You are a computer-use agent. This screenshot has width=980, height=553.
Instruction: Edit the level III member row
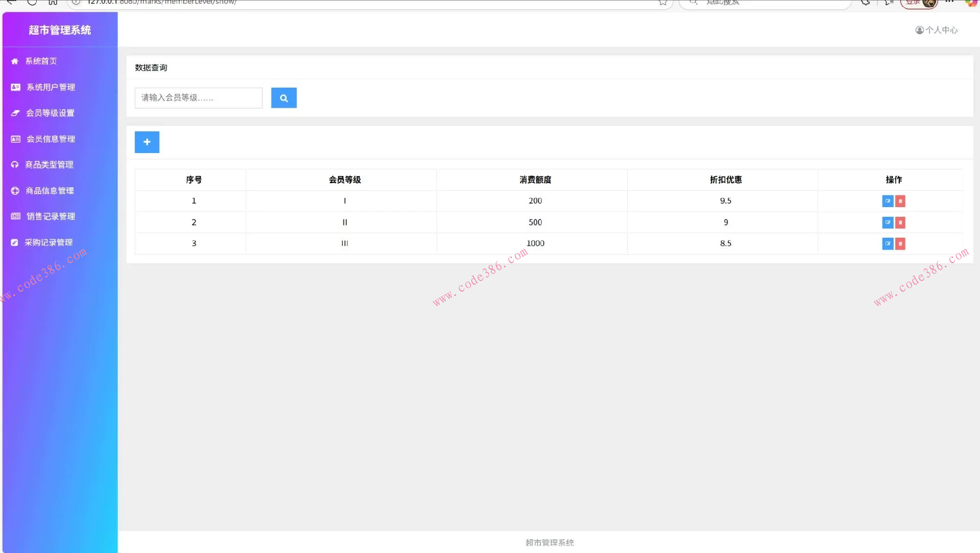click(888, 244)
